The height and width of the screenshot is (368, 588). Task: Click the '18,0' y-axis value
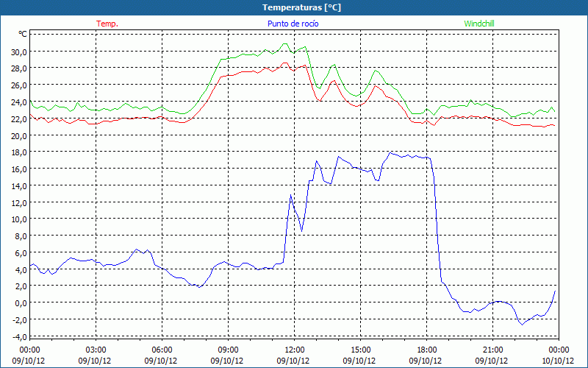(x=19, y=152)
